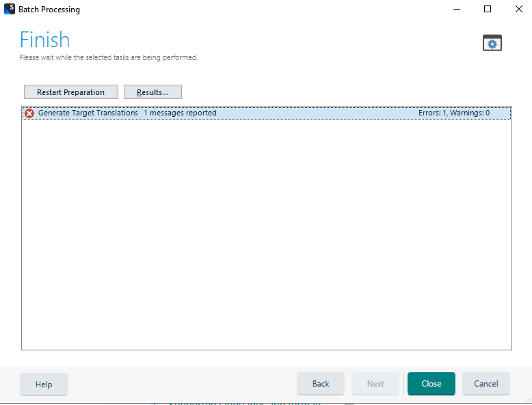Click the Finish heading text
The height and width of the screenshot is (405, 532).
44,40
